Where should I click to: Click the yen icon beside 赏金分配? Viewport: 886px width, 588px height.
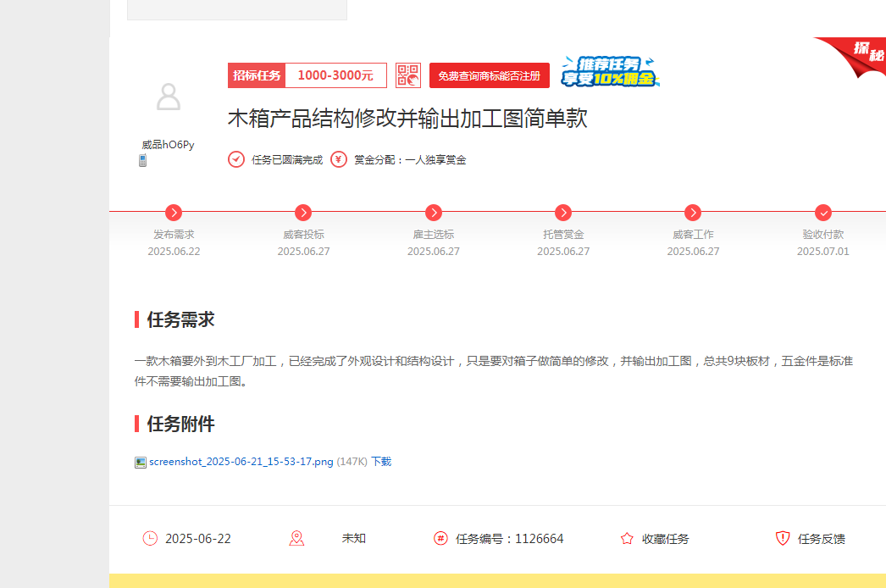tap(340, 158)
